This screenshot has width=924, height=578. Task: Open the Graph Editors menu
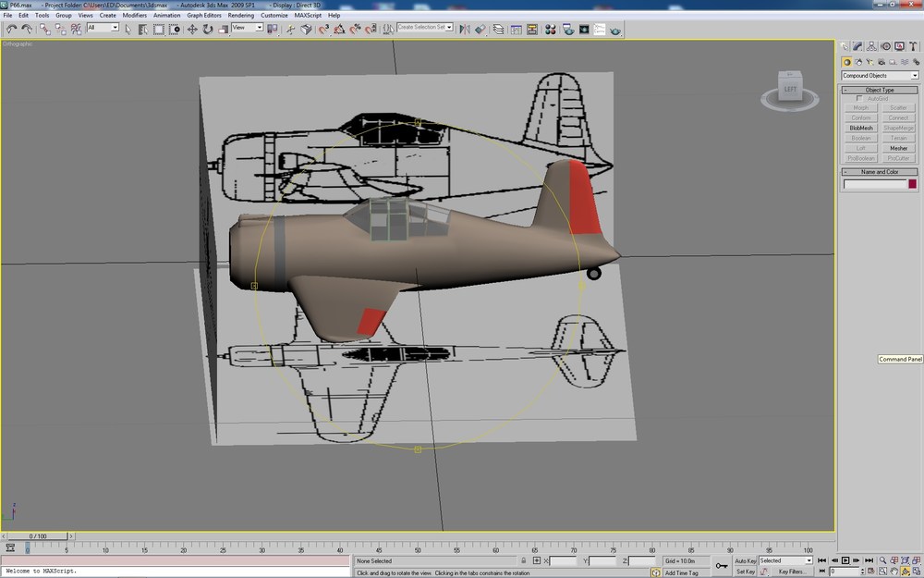tap(204, 16)
